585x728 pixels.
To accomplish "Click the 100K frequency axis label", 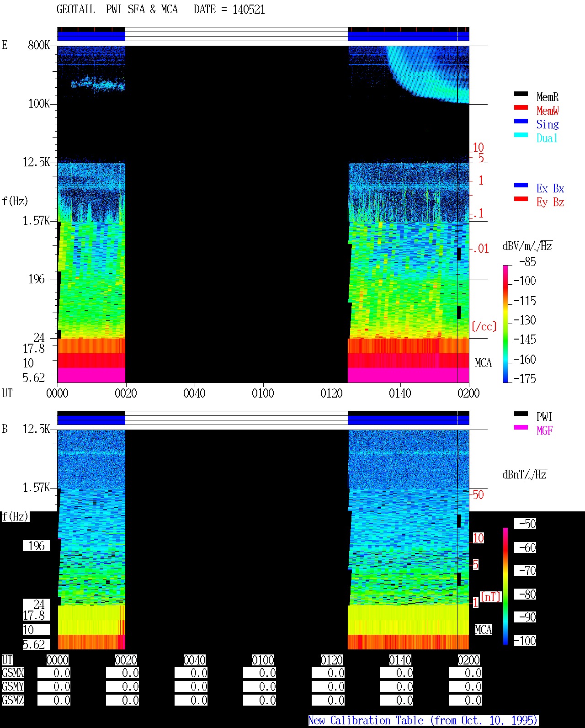I will [x=39, y=103].
